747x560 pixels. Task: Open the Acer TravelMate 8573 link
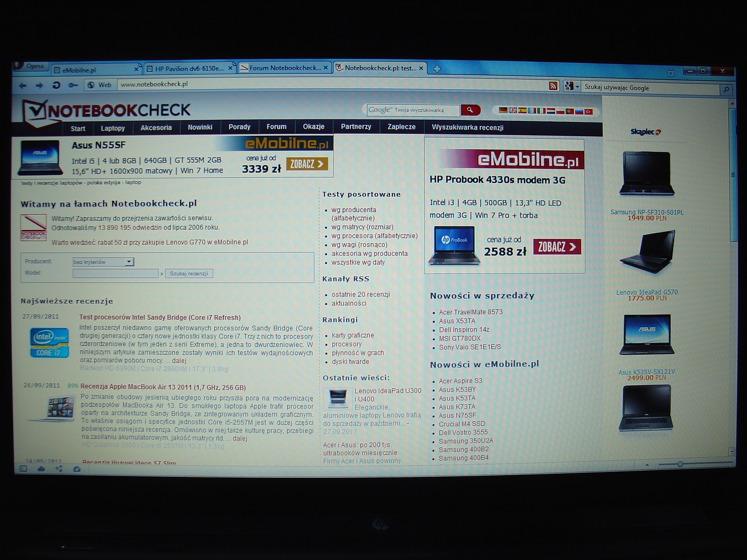pos(471,312)
